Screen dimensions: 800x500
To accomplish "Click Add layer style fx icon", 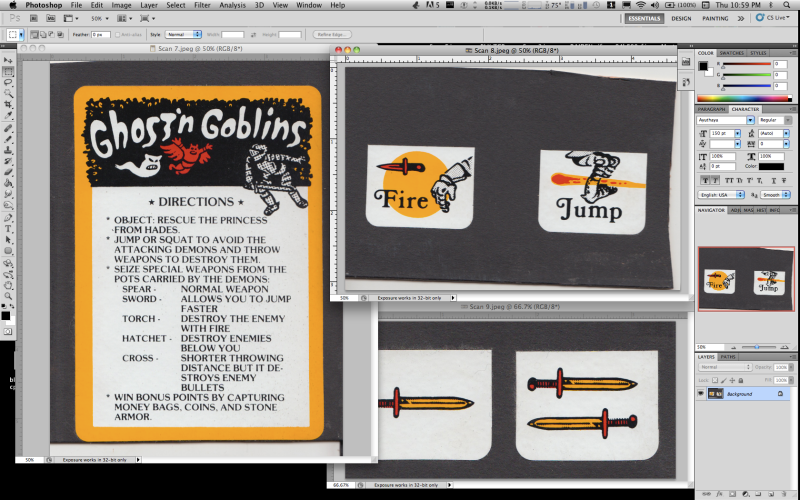I will click(719, 494).
